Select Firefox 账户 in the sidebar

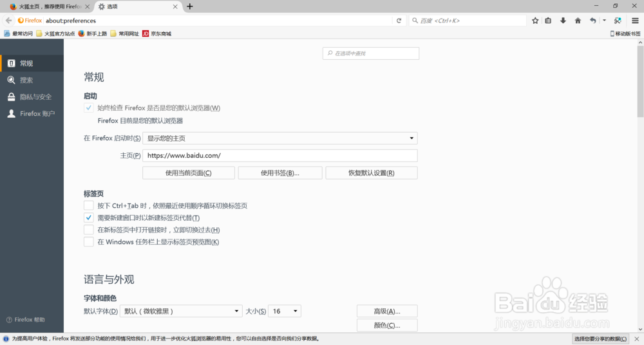[x=32, y=114]
